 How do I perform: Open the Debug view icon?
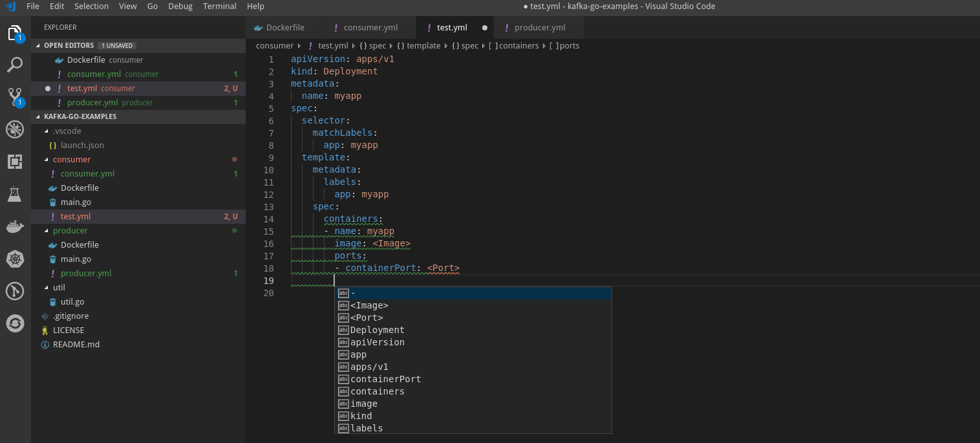pyautogui.click(x=15, y=129)
